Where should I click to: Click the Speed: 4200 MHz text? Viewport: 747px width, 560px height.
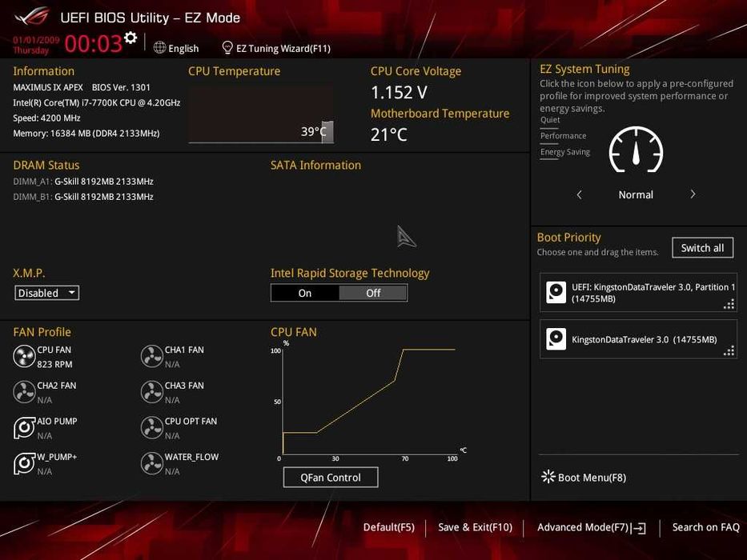(46, 118)
